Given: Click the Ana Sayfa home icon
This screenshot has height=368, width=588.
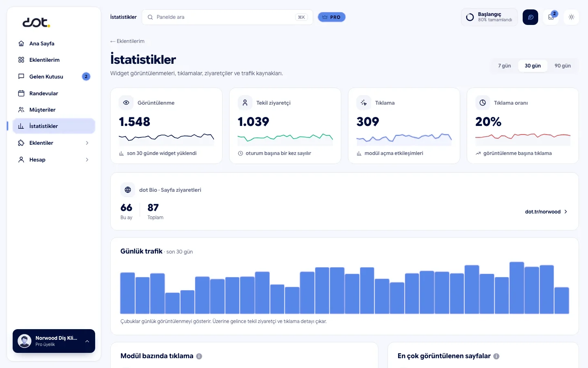Looking at the screenshot, I should click(x=21, y=43).
